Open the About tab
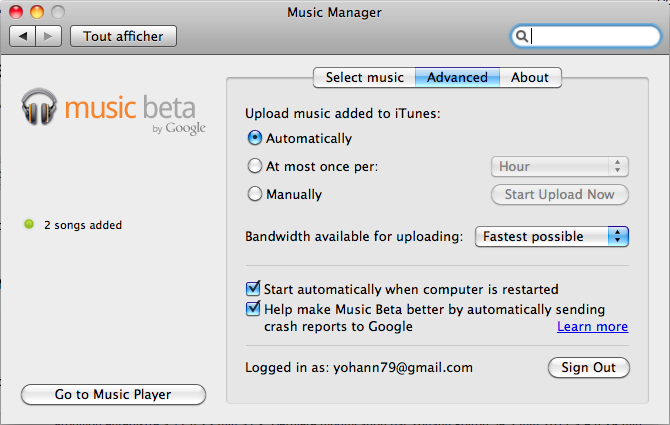The width and height of the screenshot is (670, 425). coord(530,77)
